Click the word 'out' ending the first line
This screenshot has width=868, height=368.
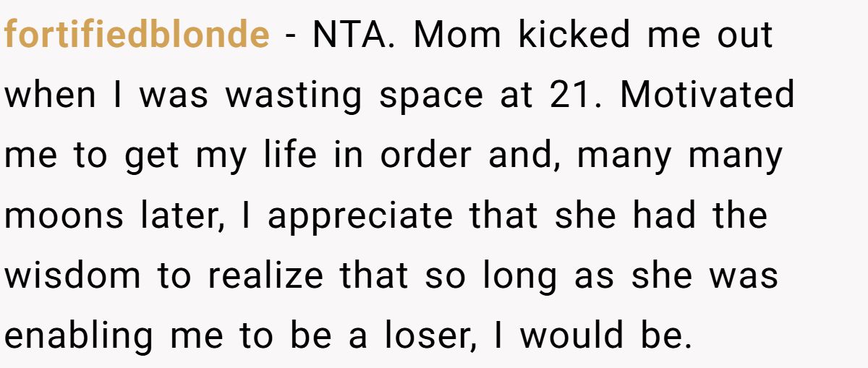click(745, 34)
